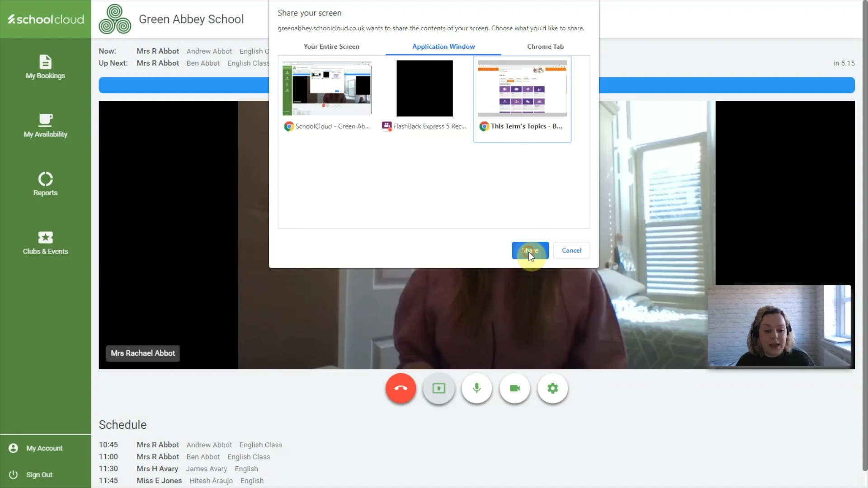The image size is (868, 488).
Task: Cancel the screen share dialog
Action: point(571,250)
